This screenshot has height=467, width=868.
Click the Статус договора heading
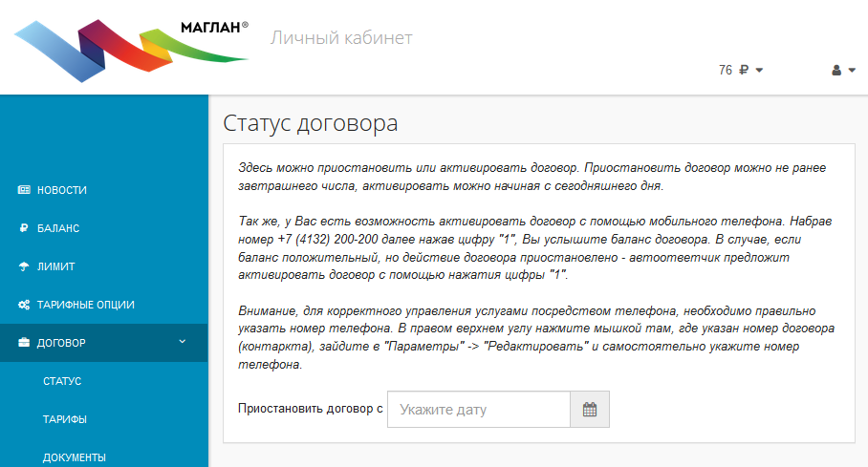tap(311, 123)
